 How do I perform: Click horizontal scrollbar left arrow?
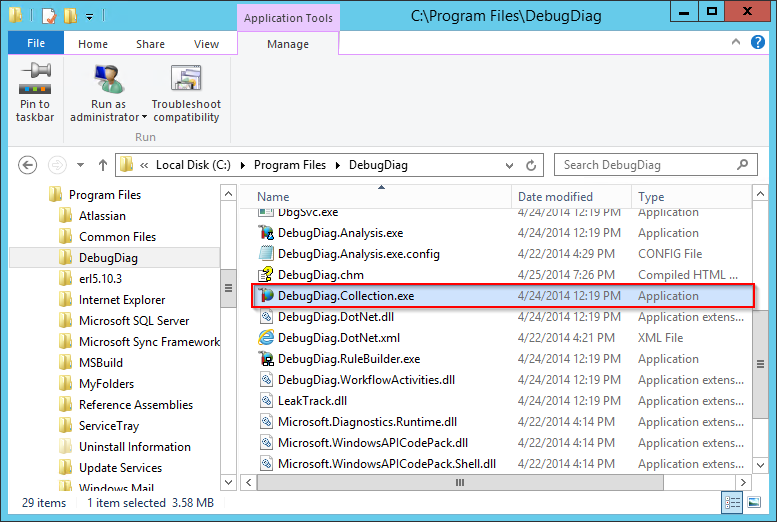[x=249, y=482]
